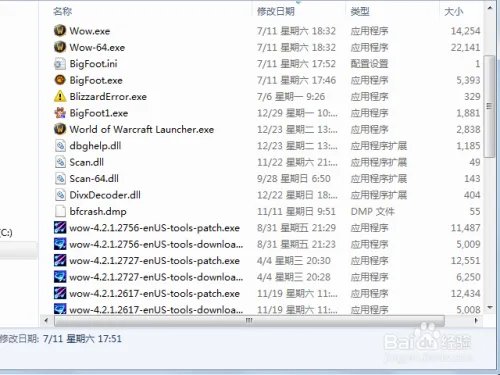
Task: Select the dbghelp.dll file name
Action: pos(95,146)
